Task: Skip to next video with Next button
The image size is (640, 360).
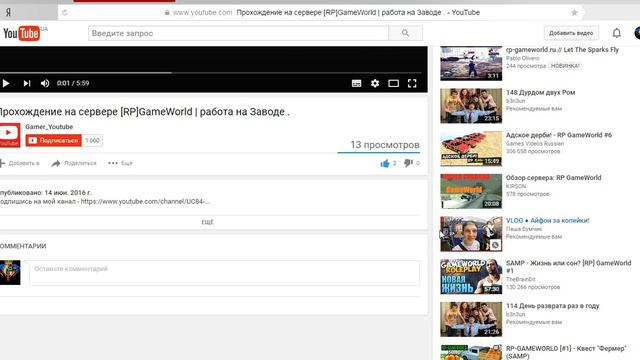Action: pos(27,83)
